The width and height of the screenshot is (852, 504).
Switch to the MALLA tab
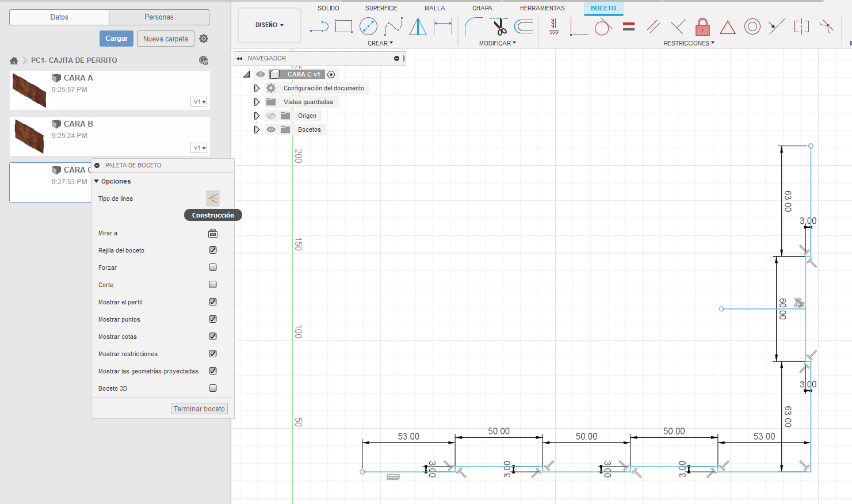435,8
